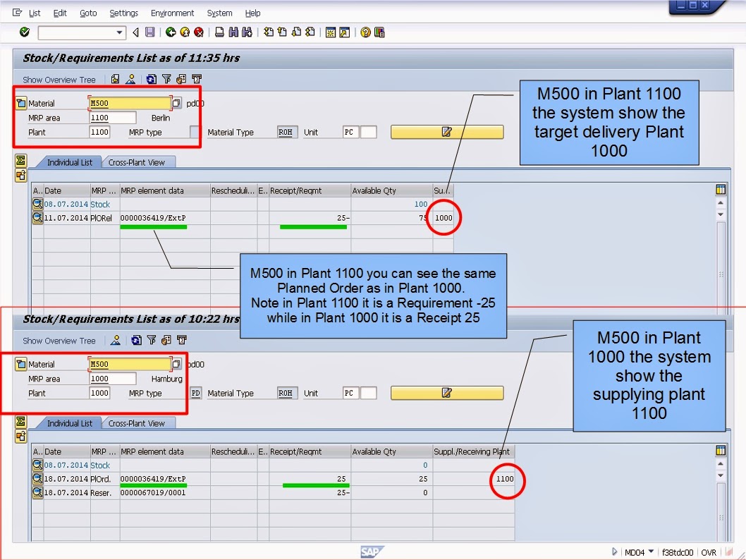This screenshot has width=746, height=560.
Task: Open column layout icon of the 11:35 table
Action: click(x=721, y=189)
